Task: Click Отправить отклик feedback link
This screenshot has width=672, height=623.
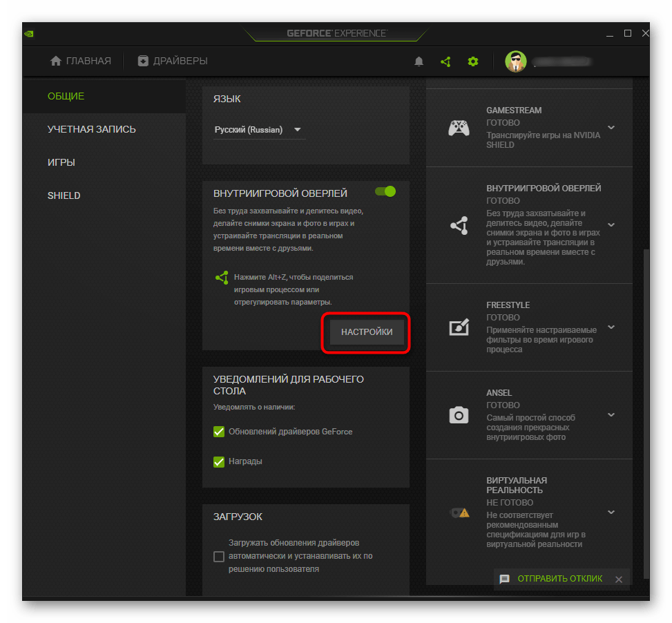Action: click(559, 579)
